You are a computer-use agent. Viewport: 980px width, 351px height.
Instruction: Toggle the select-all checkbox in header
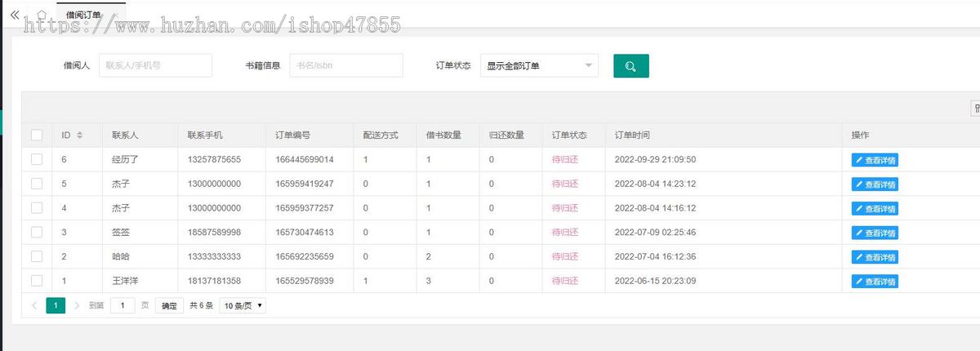(37, 135)
